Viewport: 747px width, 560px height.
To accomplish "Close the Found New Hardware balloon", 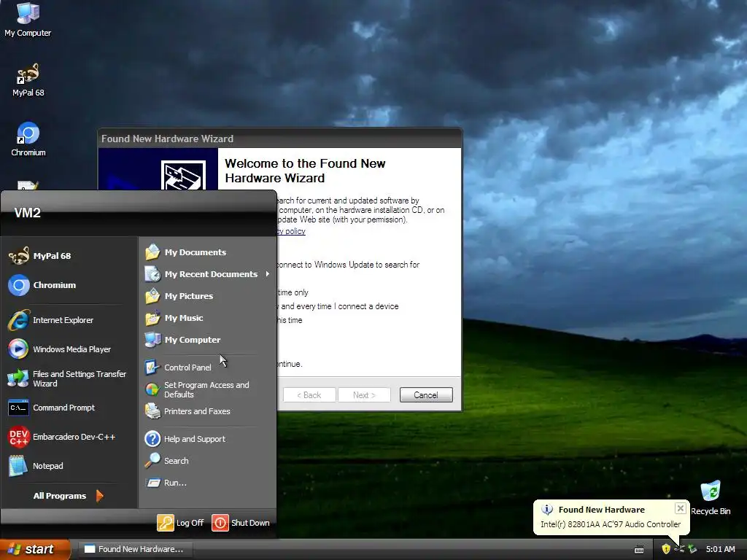I will point(681,508).
